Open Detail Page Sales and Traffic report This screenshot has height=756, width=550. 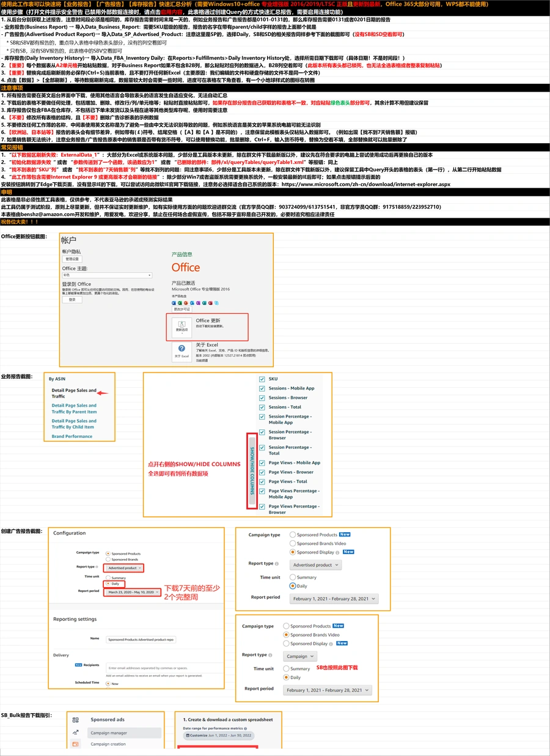point(74,393)
